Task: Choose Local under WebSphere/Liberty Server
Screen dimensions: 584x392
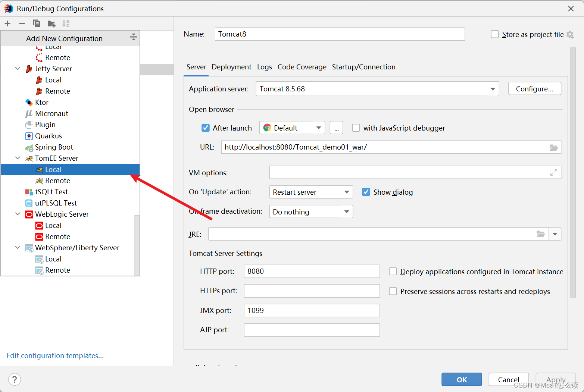Action: point(53,259)
